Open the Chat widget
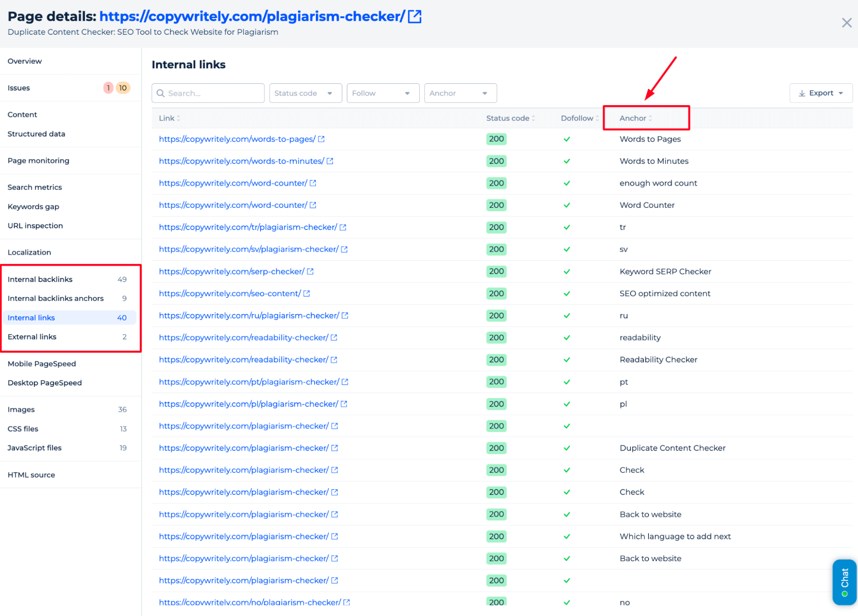The image size is (858, 616). coord(844,582)
